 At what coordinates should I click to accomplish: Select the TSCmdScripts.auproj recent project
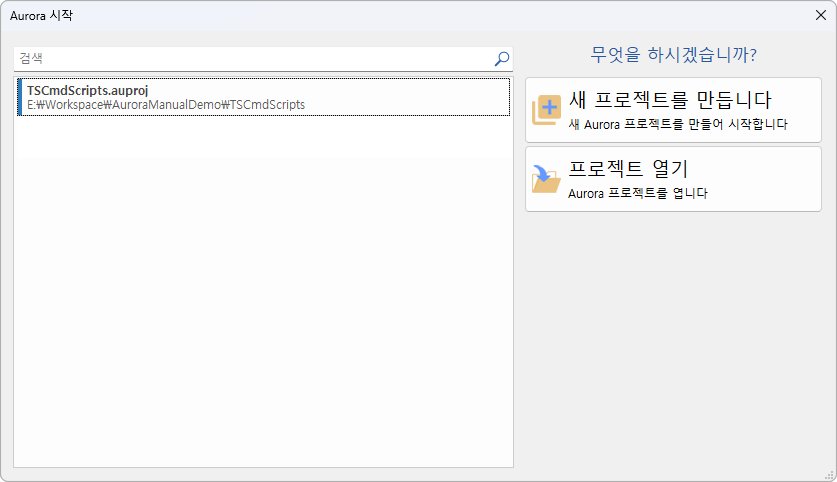tap(264, 97)
